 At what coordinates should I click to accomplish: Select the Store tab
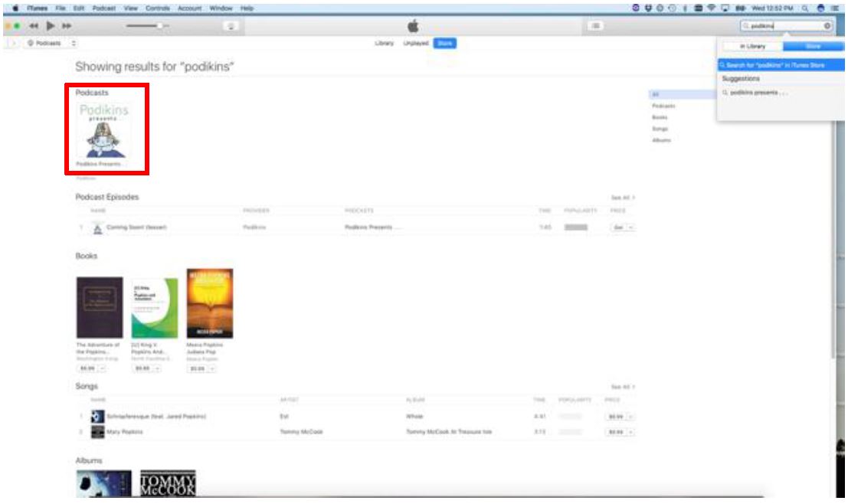click(x=444, y=43)
